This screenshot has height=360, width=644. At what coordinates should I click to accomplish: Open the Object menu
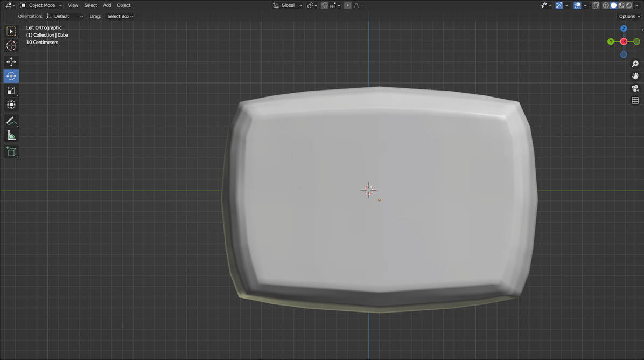(x=124, y=5)
